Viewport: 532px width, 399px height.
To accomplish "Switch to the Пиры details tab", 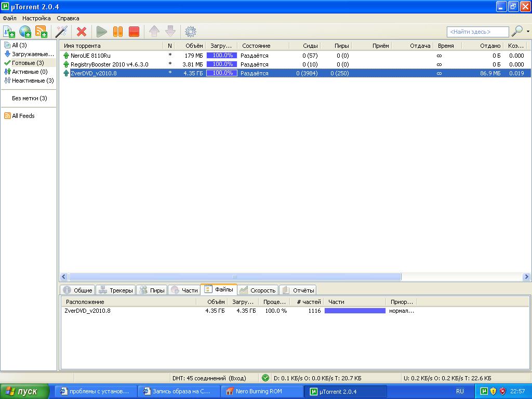I will point(152,290).
